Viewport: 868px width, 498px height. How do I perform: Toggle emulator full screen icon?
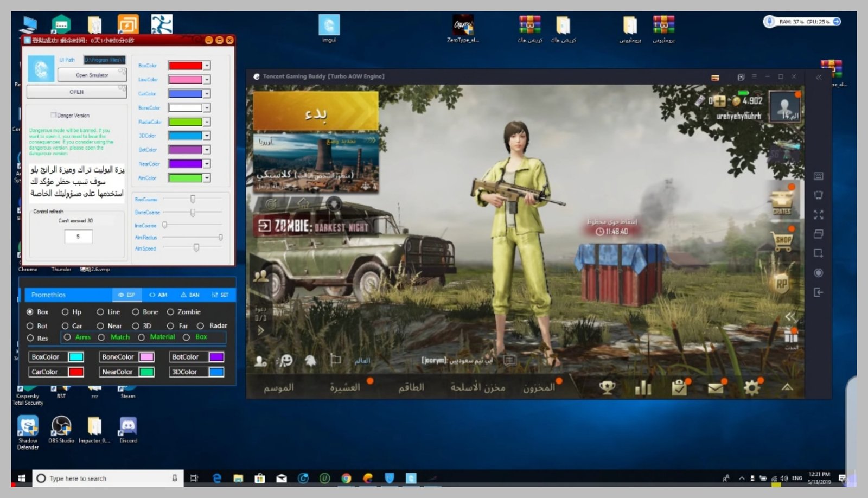tap(819, 215)
